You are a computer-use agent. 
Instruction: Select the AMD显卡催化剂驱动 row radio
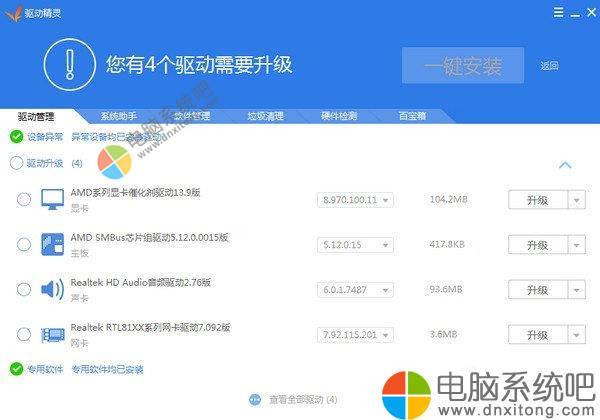click(x=24, y=199)
